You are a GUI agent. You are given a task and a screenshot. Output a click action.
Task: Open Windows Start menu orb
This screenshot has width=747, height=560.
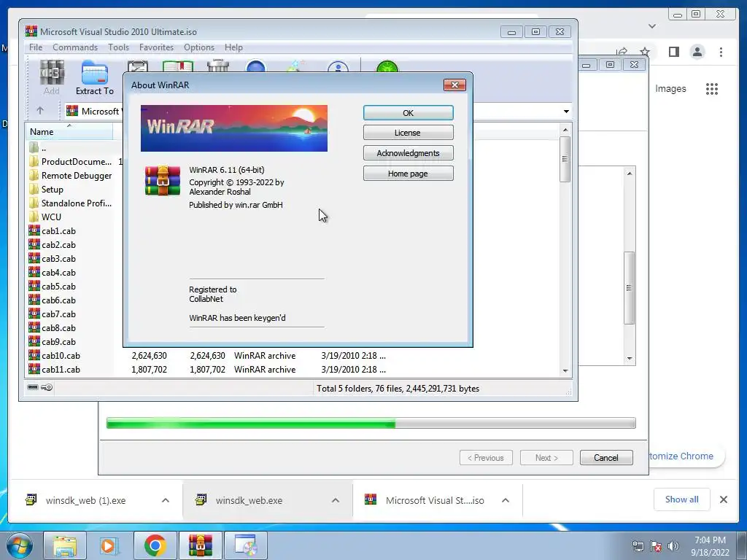tap(19, 545)
